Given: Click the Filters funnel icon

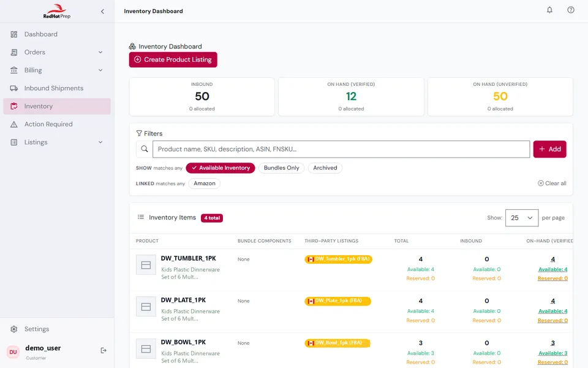Looking at the screenshot, I should (139, 133).
